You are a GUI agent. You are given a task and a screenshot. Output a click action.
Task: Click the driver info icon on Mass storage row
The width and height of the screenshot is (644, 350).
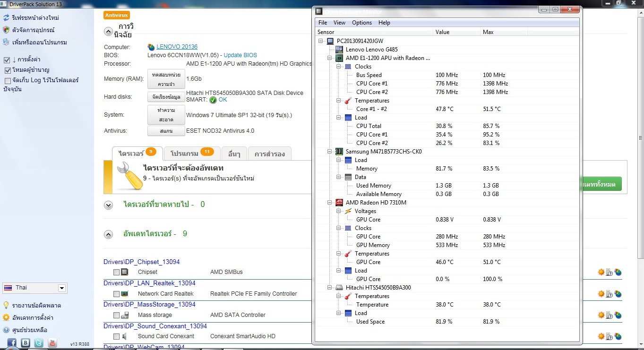(610, 315)
